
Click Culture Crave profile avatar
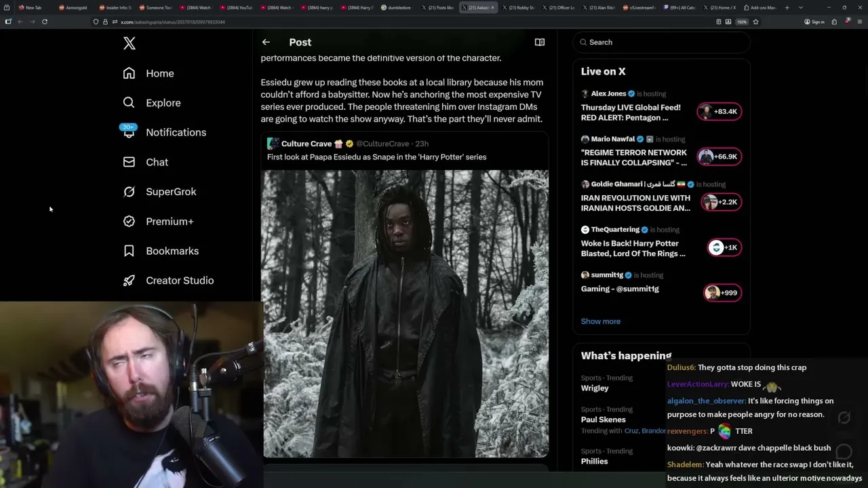pyautogui.click(x=273, y=144)
